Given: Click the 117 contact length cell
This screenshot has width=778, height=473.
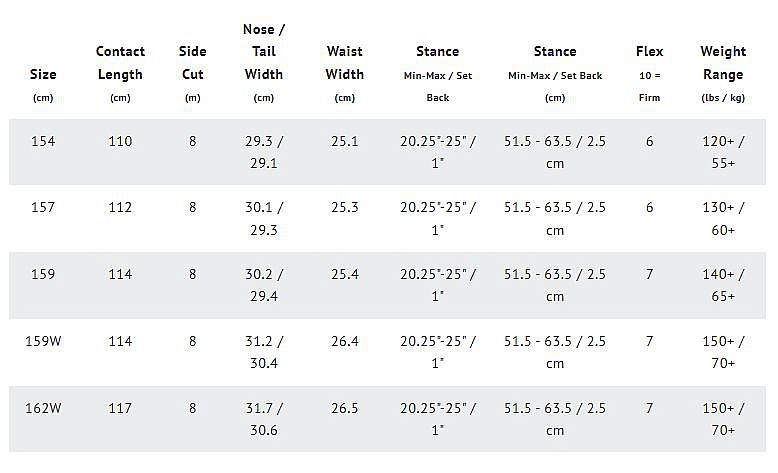Looking at the screenshot, I should pyautogui.click(x=120, y=408).
